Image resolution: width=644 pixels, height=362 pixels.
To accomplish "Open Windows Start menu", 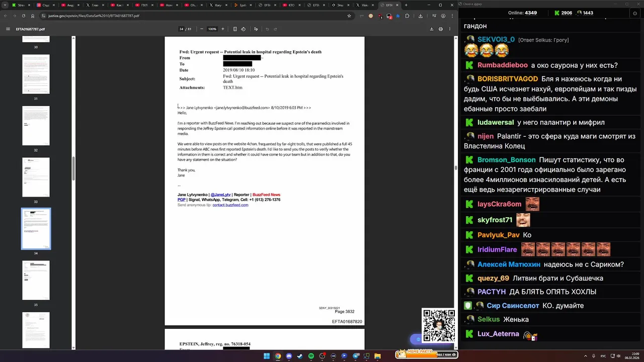I will 267,356.
